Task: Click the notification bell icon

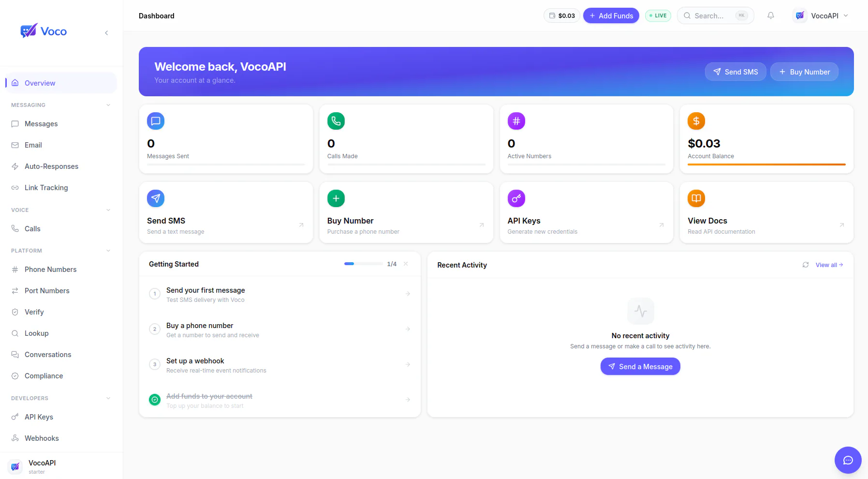Action: (771, 15)
